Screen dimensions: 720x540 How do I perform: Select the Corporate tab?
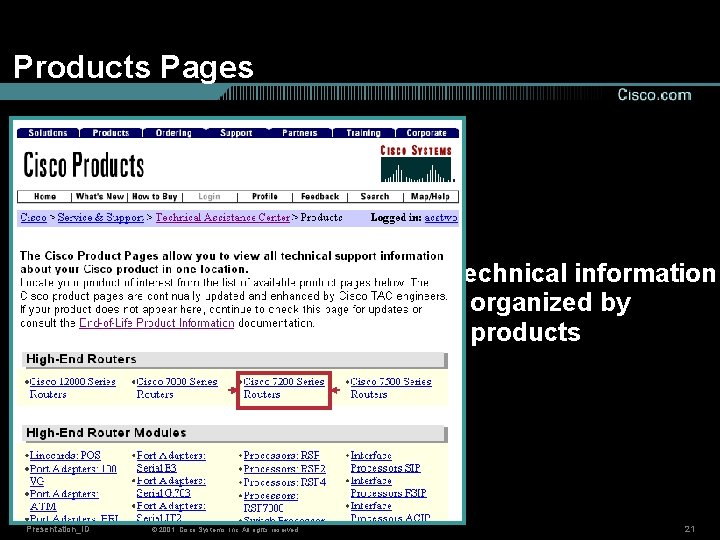pos(427,133)
